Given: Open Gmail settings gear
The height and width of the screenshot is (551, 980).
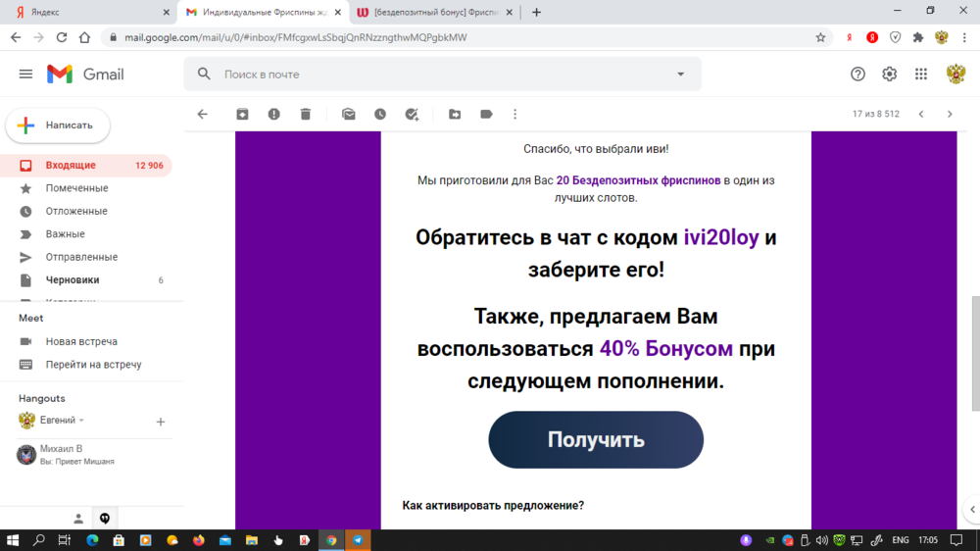Looking at the screenshot, I should pyautogui.click(x=890, y=74).
